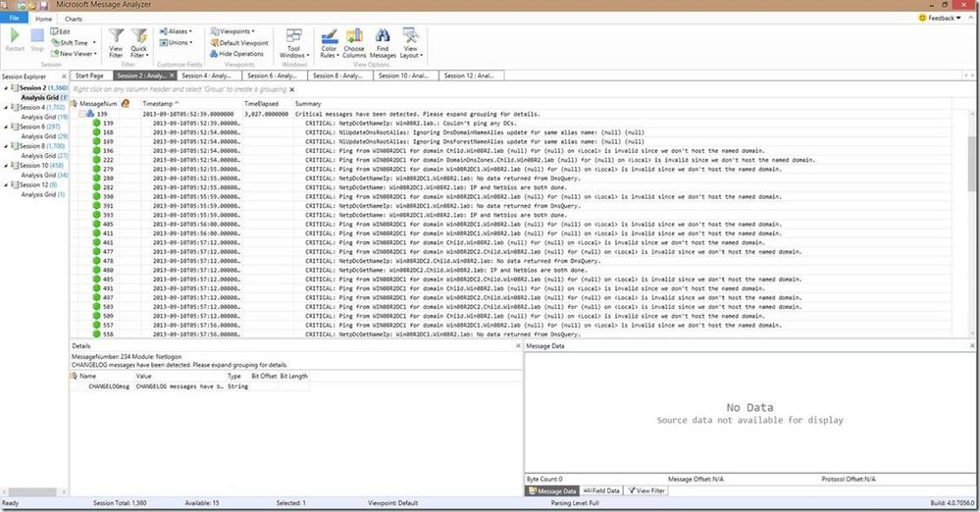
Task: Switch to the Session 10 tab
Action: [404, 76]
